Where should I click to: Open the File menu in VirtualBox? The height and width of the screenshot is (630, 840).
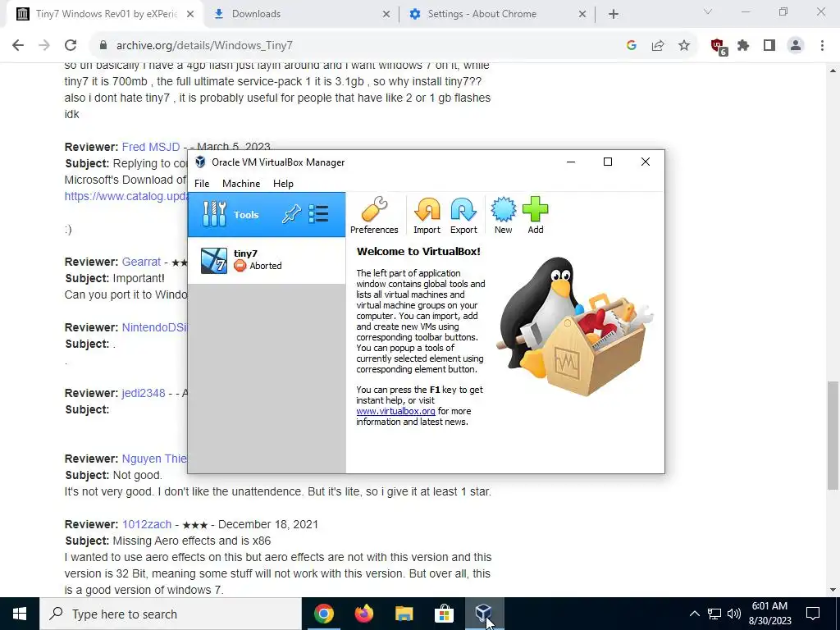(202, 183)
